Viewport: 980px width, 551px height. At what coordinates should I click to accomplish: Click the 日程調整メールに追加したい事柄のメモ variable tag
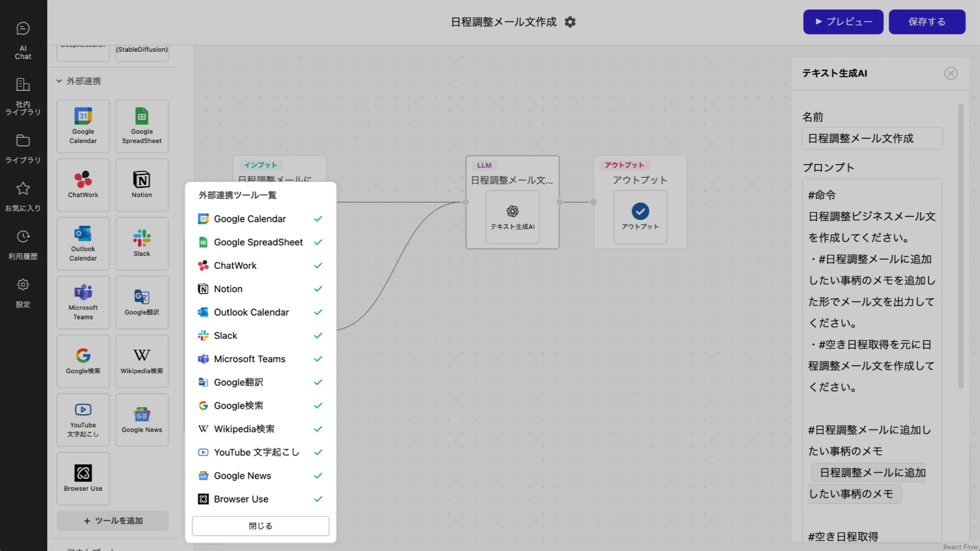click(x=867, y=483)
